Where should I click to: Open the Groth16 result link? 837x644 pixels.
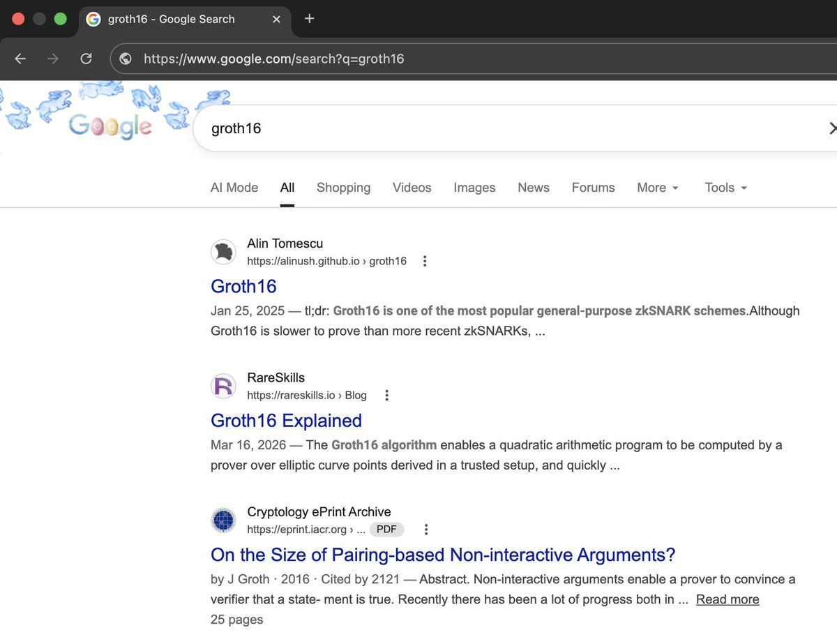(x=243, y=286)
